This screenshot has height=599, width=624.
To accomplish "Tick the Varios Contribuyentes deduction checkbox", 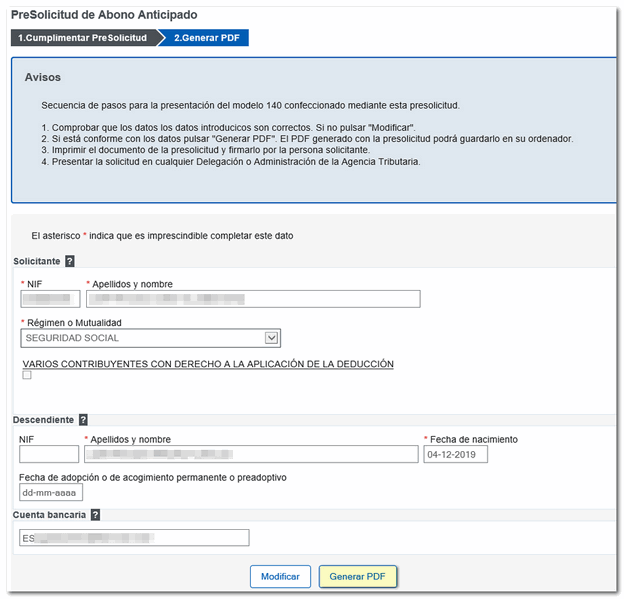I will [x=27, y=375].
